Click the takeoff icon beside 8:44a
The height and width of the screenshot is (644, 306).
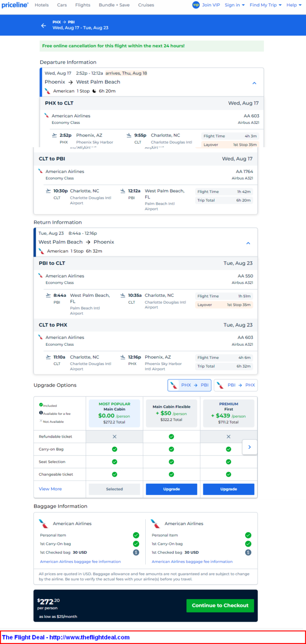tap(48, 296)
